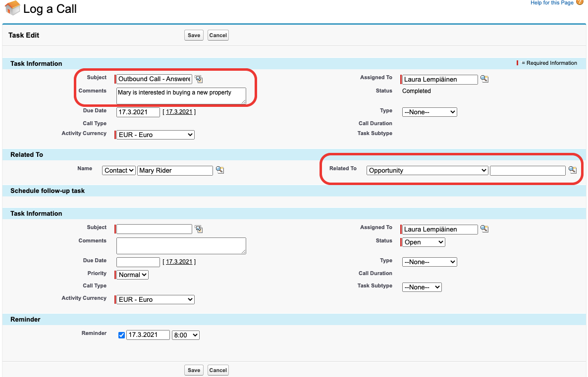Image resolution: width=588 pixels, height=377 pixels.
Task: Open the Related To Opportunity lookup icon
Action: tap(572, 170)
